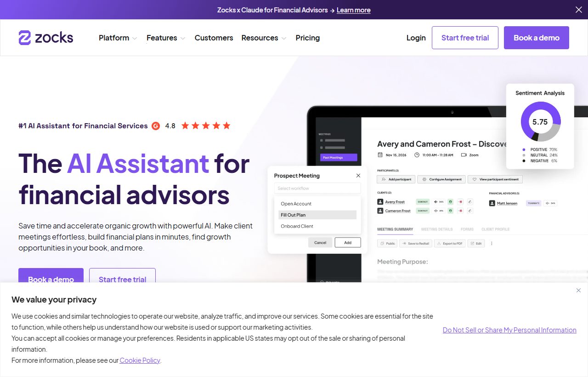588x377 pixels.
Task: Click Start free trial below the hero text
Action: click(122, 276)
